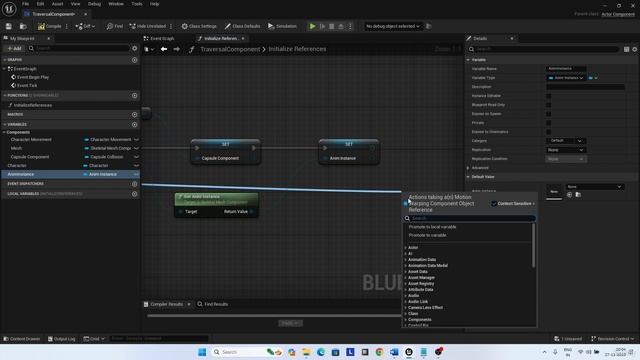Screen dimensions: 640x360
Task: Click the Stop simulation control
Action: coord(331,26)
